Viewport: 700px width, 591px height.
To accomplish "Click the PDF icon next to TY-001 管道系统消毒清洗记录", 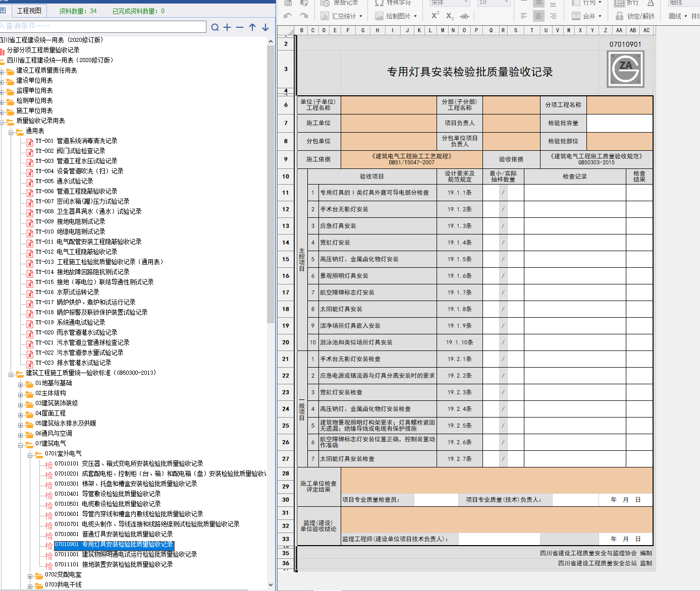I will 30,142.
